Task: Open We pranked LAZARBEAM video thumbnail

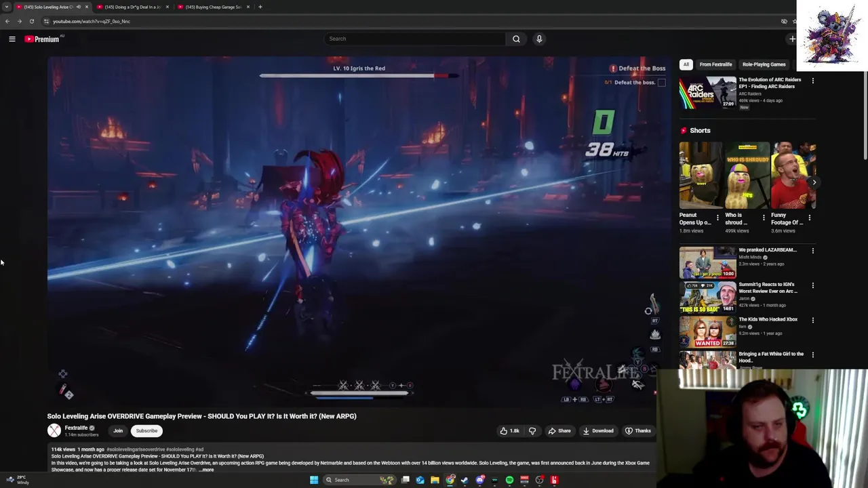Action: coord(707,262)
